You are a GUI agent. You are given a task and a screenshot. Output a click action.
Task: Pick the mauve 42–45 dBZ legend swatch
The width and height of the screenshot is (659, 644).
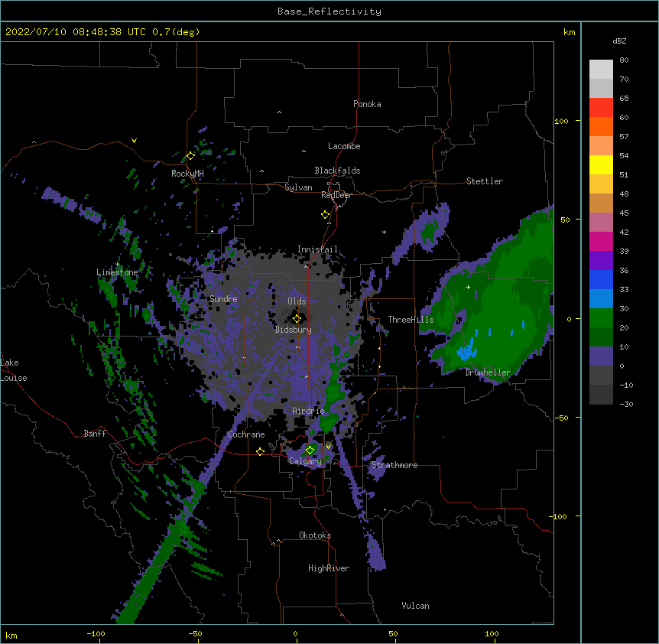coord(601,223)
